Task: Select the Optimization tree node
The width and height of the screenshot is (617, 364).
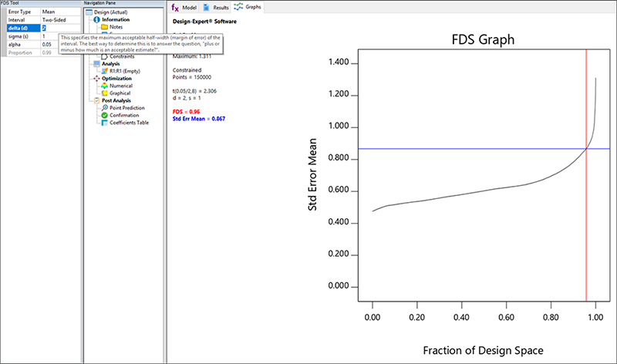Action: coord(116,78)
